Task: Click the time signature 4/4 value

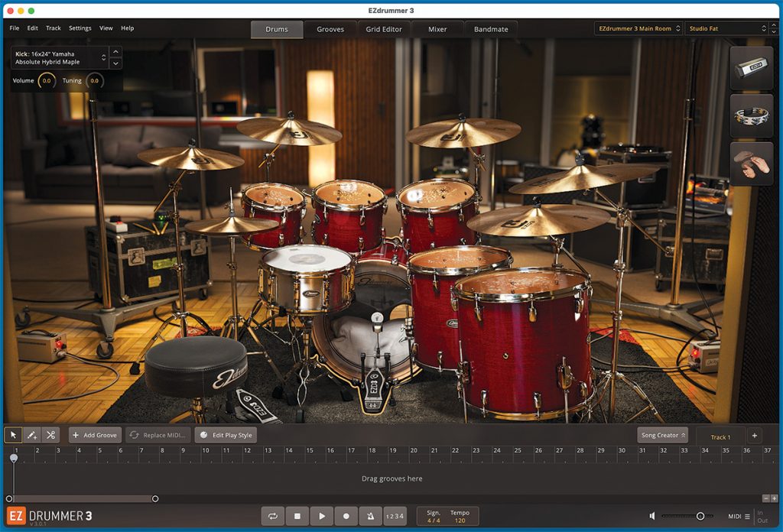Action: 434,521
